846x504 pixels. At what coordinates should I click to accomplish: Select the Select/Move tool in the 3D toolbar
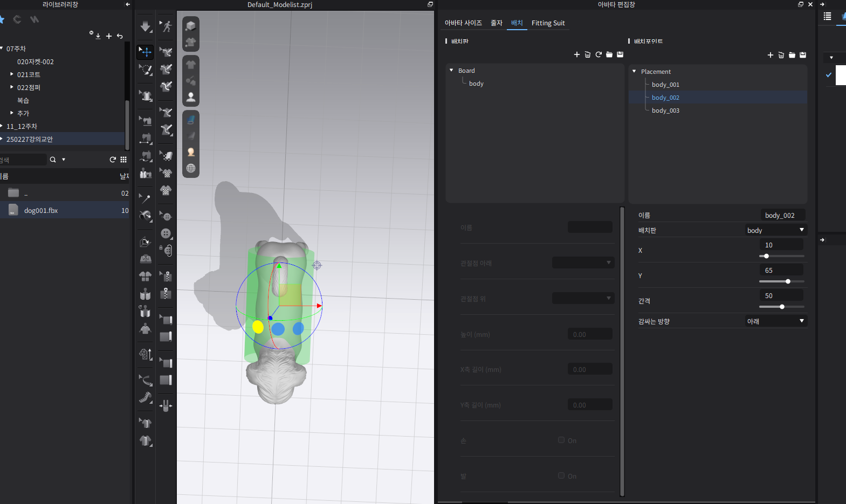tap(146, 52)
